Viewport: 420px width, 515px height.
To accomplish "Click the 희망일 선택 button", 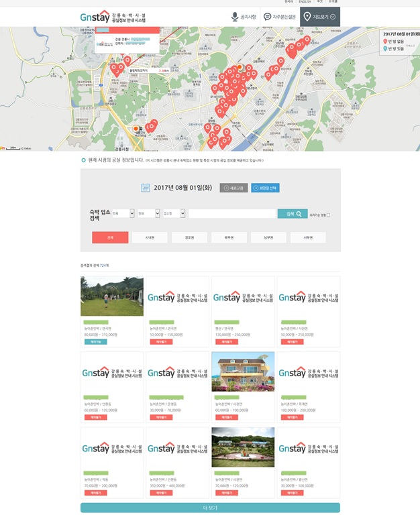I will (x=266, y=188).
